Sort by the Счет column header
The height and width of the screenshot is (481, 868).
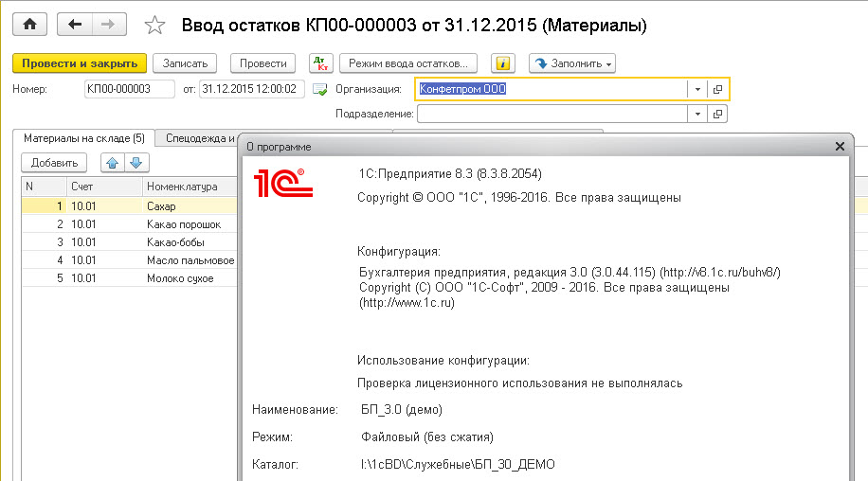(104, 187)
